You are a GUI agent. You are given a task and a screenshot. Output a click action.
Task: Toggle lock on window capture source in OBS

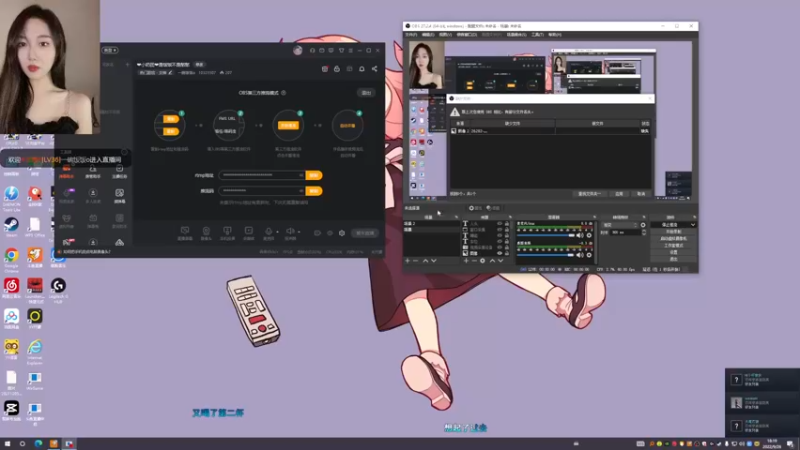tap(507, 230)
